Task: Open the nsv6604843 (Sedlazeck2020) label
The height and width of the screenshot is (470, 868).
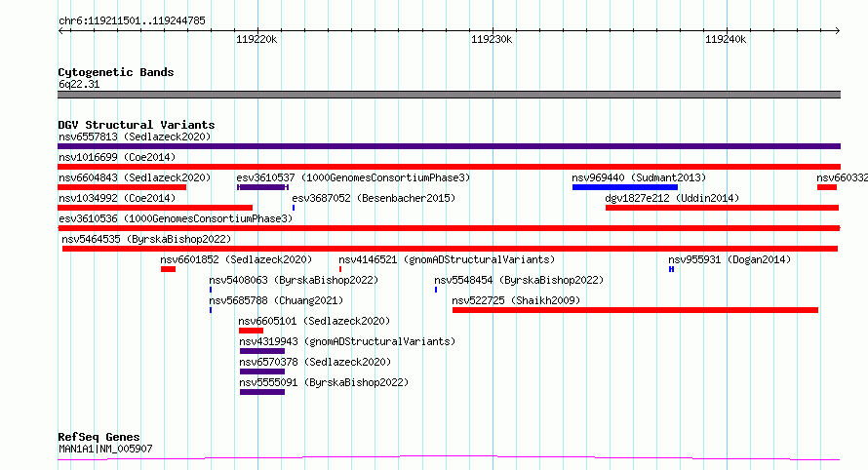Action: point(135,177)
